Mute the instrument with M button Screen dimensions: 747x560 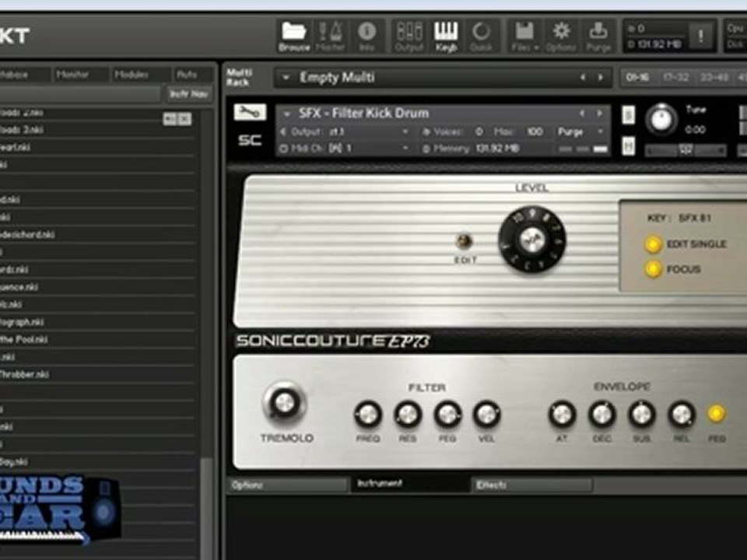coord(629,145)
